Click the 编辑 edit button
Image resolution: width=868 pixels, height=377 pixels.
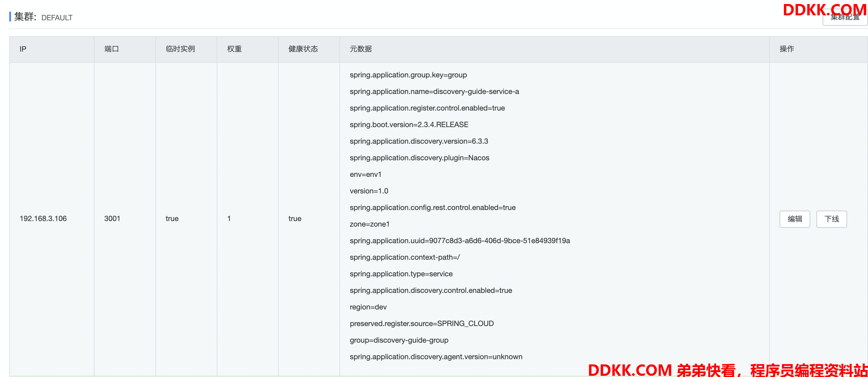[794, 219]
